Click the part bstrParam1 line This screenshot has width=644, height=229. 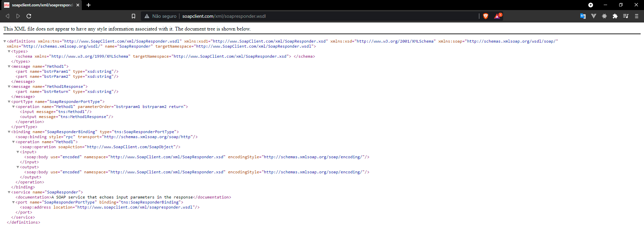click(67, 71)
